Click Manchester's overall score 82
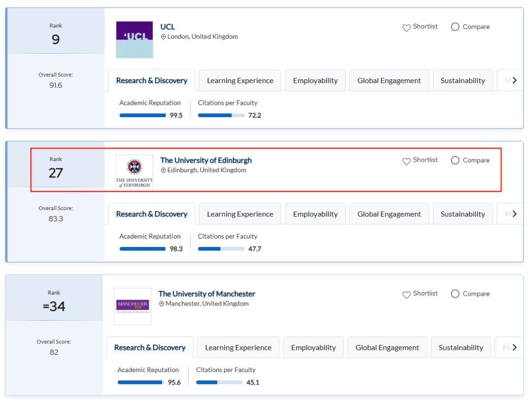Screen dimensions: 532x401 coord(54,352)
